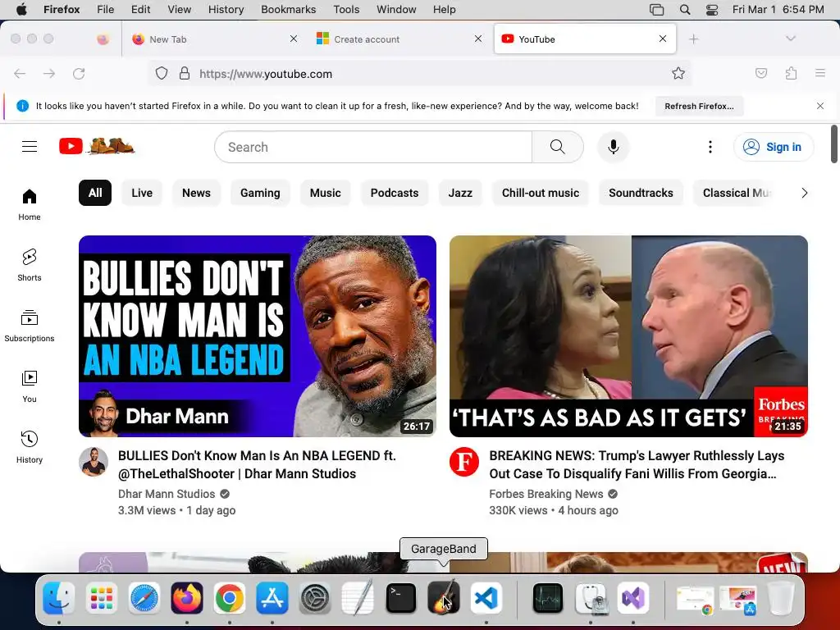Viewport: 840px width, 630px height.
Task: Open Spotlight search in menu bar
Action: pyautogui.click(x=685, y=10)
